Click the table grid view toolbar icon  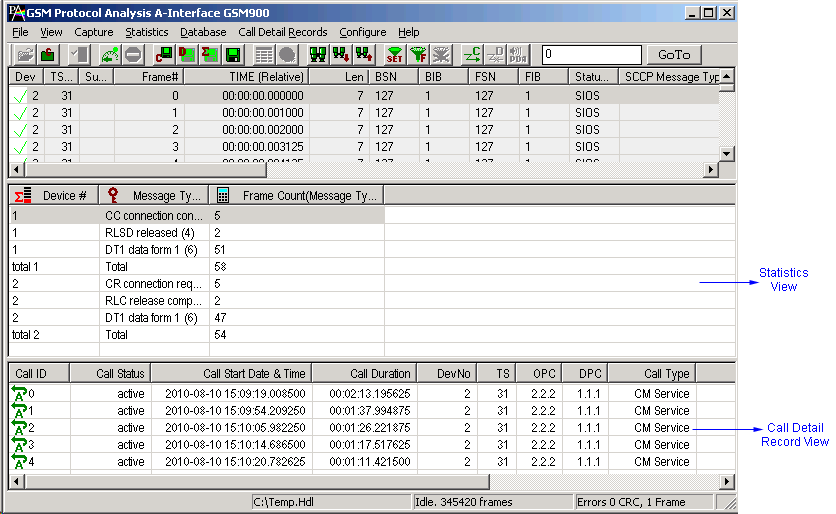click(263, 54)
